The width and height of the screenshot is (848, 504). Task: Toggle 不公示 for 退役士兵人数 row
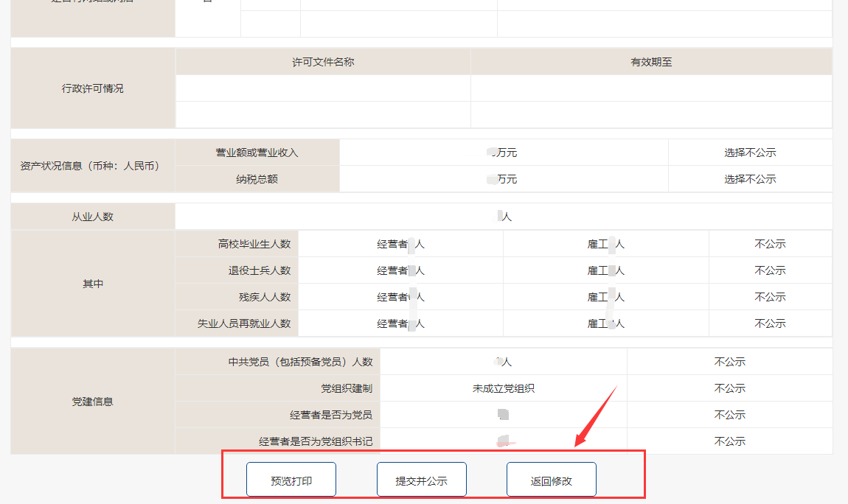[x=770, y=270]
